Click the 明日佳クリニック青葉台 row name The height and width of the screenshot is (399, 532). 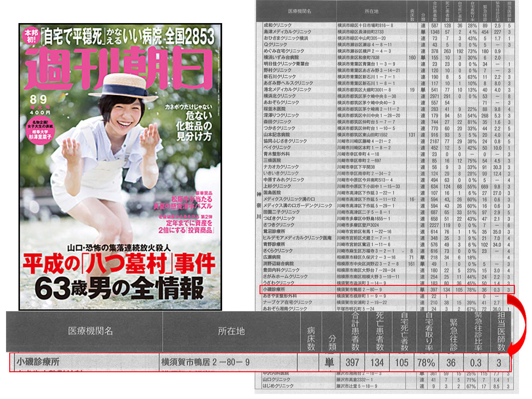click(286, 64)
